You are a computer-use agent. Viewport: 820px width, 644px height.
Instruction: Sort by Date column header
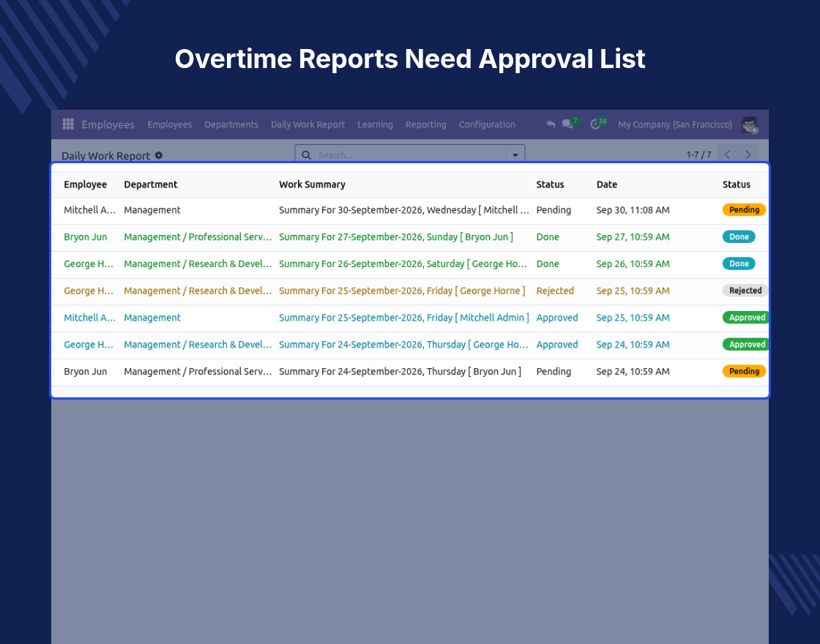(x=607, y=184)
